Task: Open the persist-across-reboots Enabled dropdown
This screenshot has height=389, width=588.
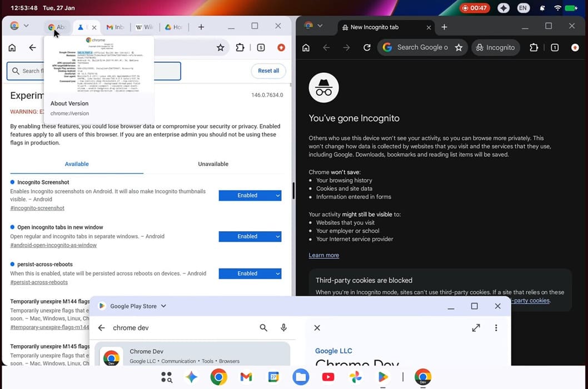Action: pos(250,273)
